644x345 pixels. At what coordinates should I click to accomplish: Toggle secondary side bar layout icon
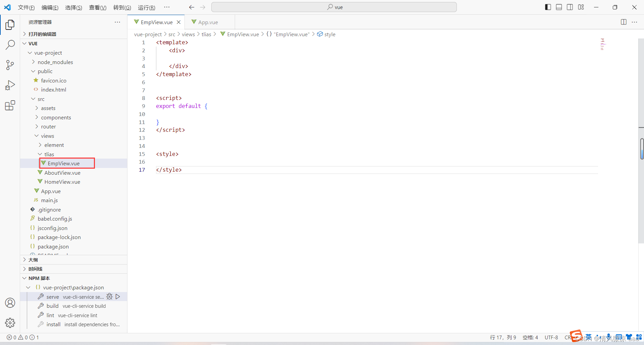(x=570, y=7)
